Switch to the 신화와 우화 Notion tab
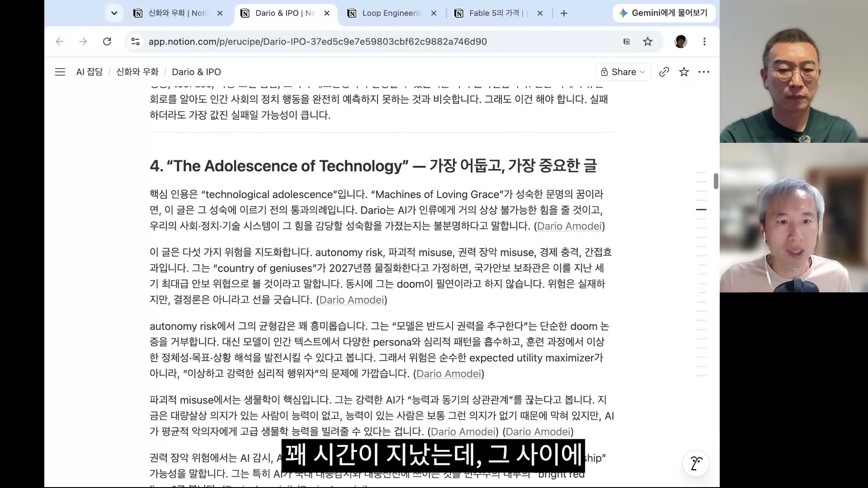The image size is (868, 488). point(178,13)
